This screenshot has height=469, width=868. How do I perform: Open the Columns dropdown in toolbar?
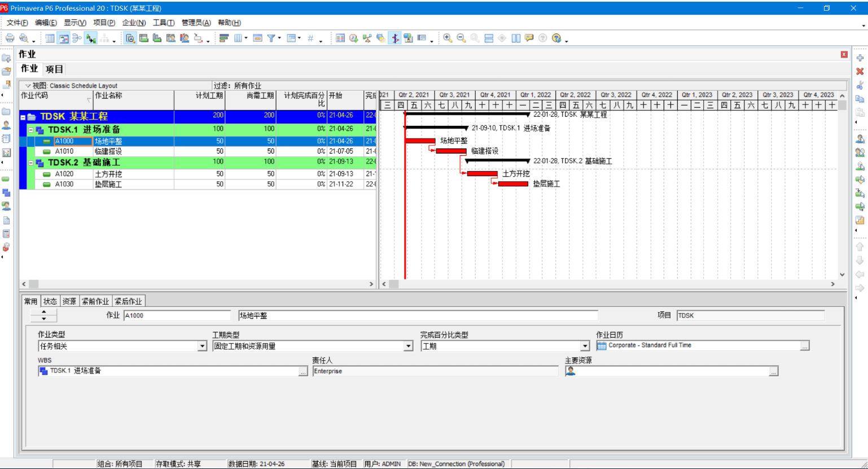[240, 38]
